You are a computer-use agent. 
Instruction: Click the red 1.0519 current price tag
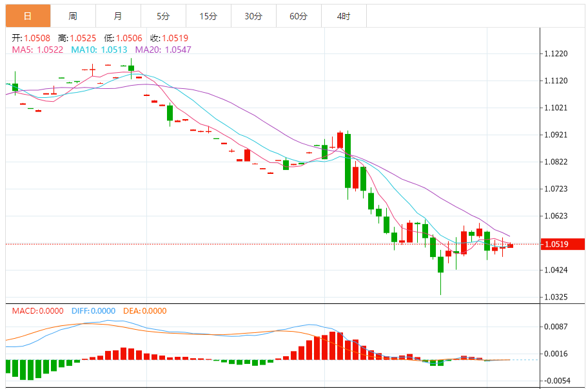coord(562,244)
